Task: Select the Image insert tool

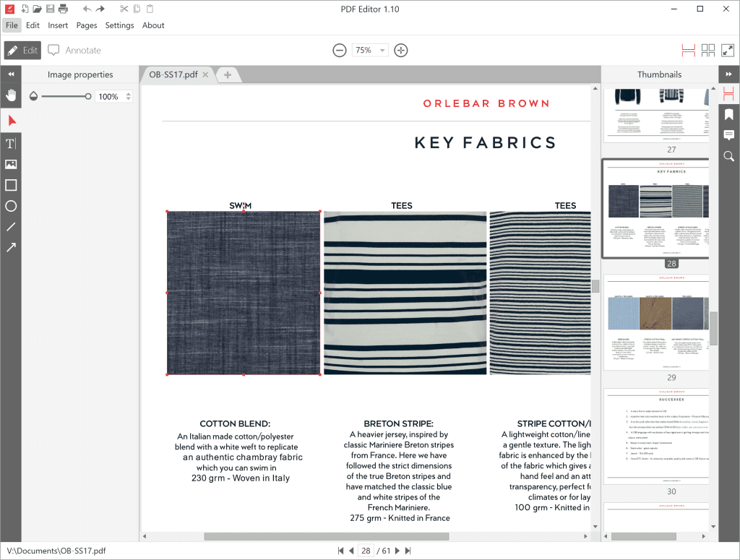Action: coord(10,164)
